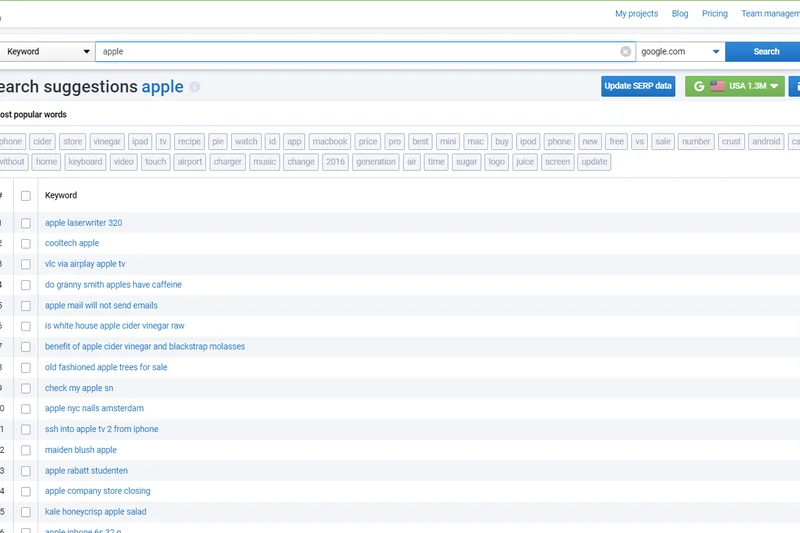The image size is (800, 533).
Task: Open the Keyword search type dropdown
Action: 46,52
